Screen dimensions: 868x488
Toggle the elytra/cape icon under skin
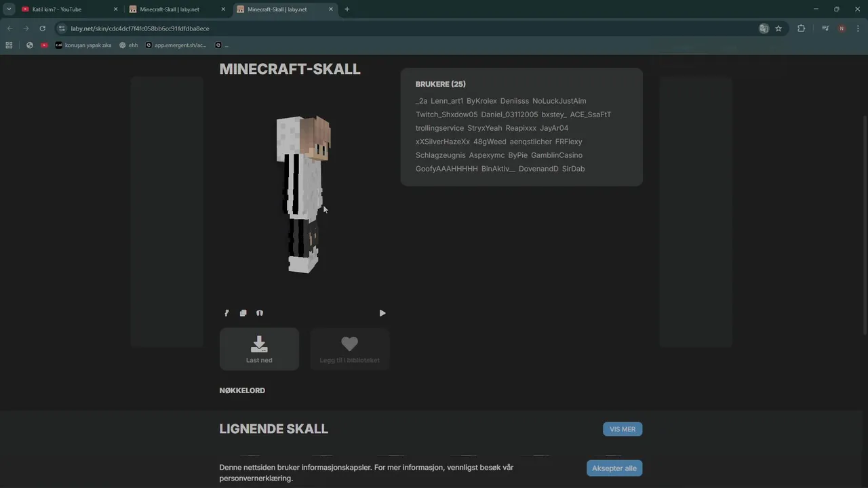[260, 313]
